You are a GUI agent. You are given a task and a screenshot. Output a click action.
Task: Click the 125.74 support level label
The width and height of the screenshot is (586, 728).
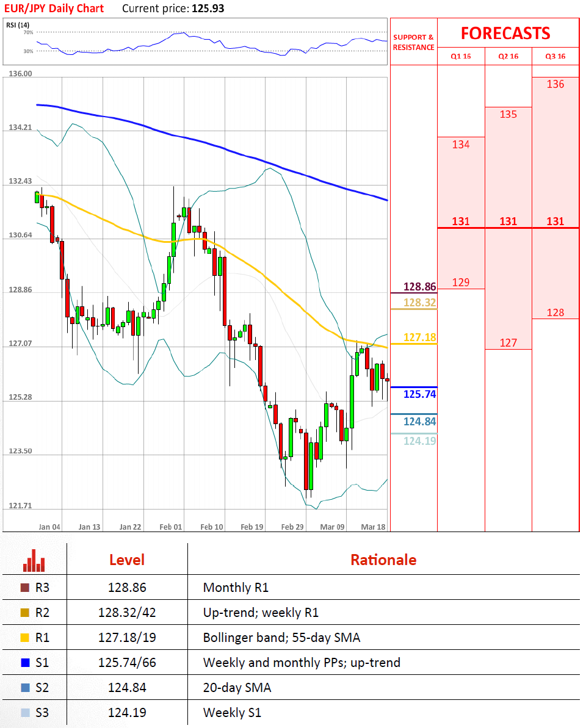(420, 394)
